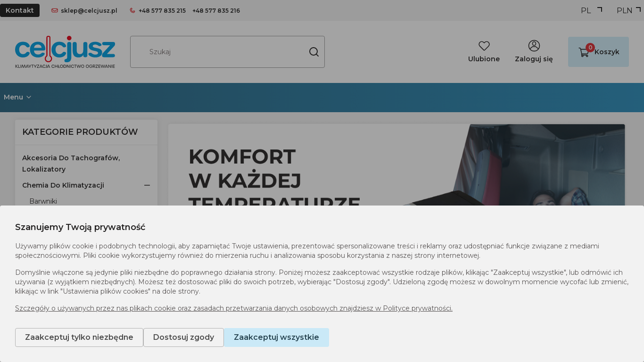
Task: Focus the Szukaj search field
Action: pos(227,52)
